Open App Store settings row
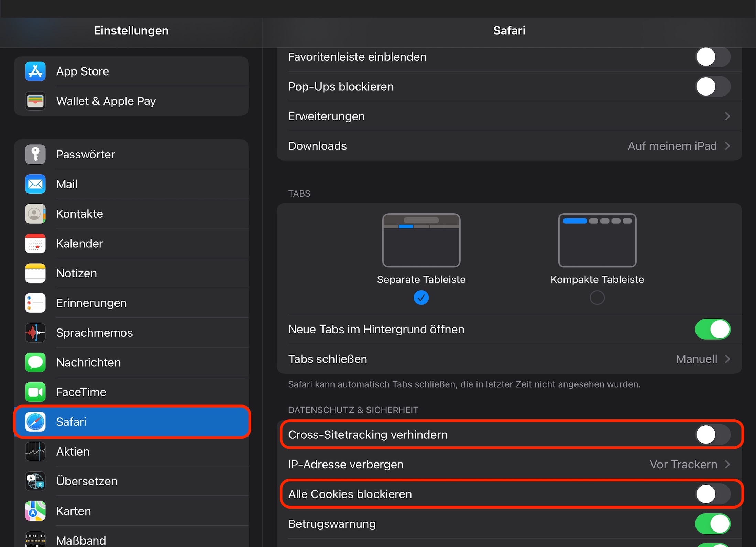This screenshot has height=547, width=756. point(131,71)
